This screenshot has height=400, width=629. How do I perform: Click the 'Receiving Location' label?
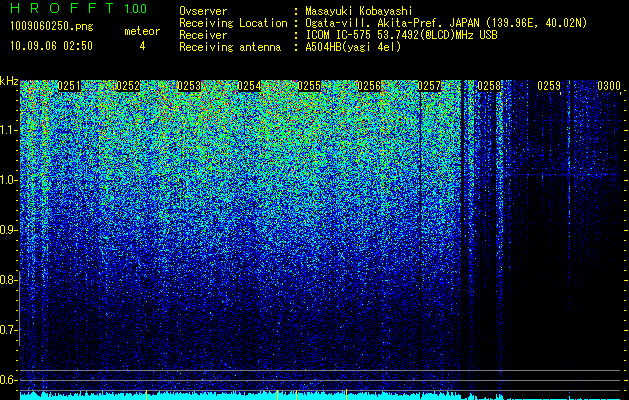233,23
